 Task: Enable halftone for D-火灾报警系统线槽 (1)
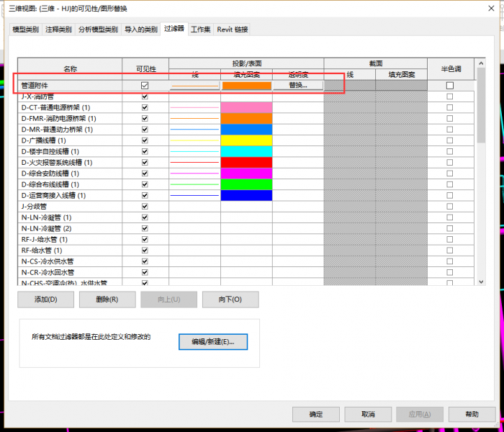pos(450,163)
